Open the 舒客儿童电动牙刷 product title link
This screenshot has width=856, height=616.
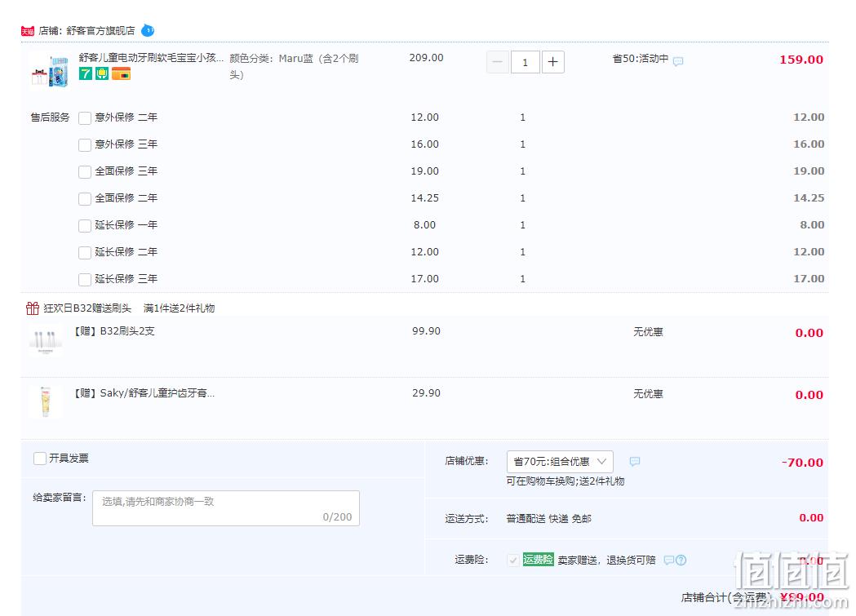point(151,57)
